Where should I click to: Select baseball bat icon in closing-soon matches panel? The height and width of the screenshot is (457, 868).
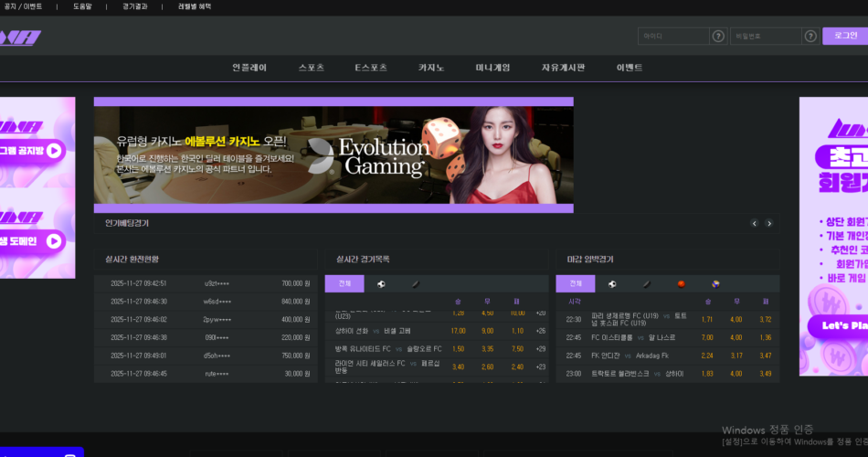(646, 284)
